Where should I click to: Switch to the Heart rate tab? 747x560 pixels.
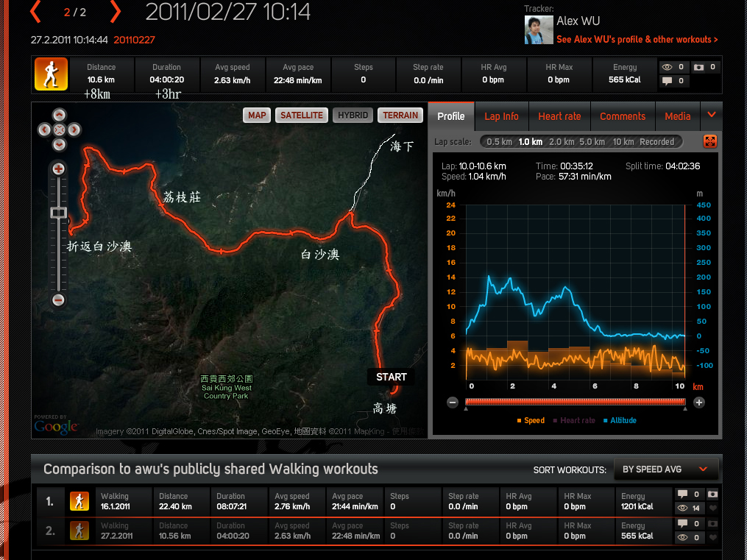click(559, 116)
